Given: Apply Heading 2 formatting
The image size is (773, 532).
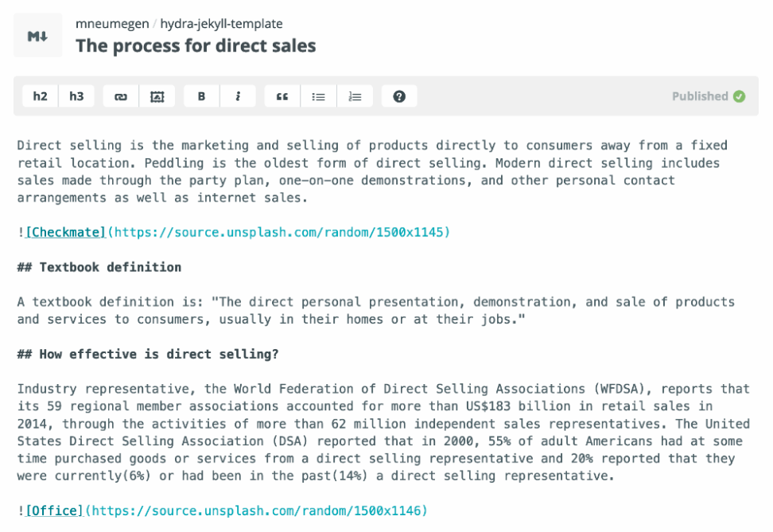Looking at the screenshot, I should tap(40, 95).
